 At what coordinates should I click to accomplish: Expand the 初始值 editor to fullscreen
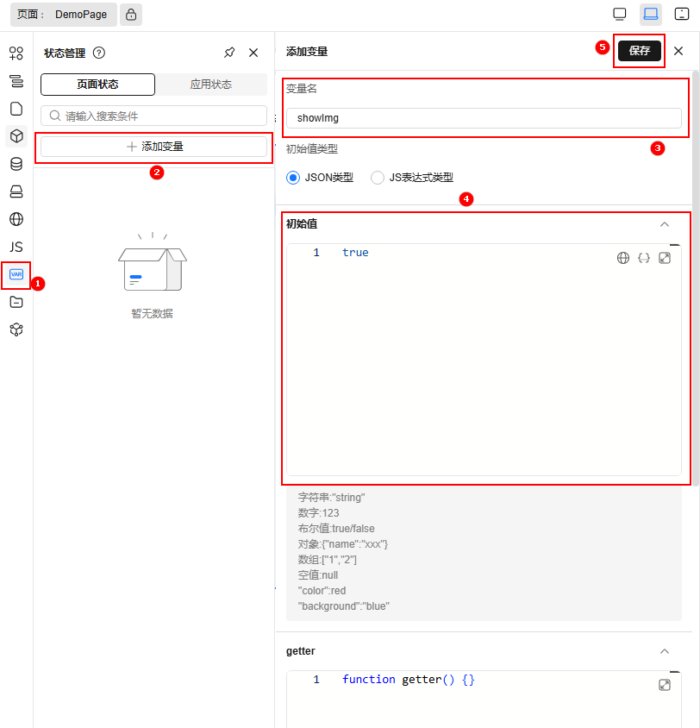(665, 258)
